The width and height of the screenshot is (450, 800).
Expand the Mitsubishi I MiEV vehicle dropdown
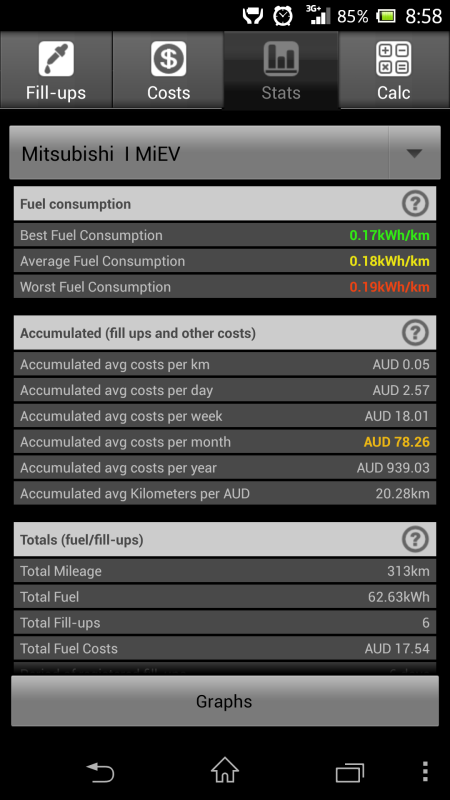click(x=224, y=153)
